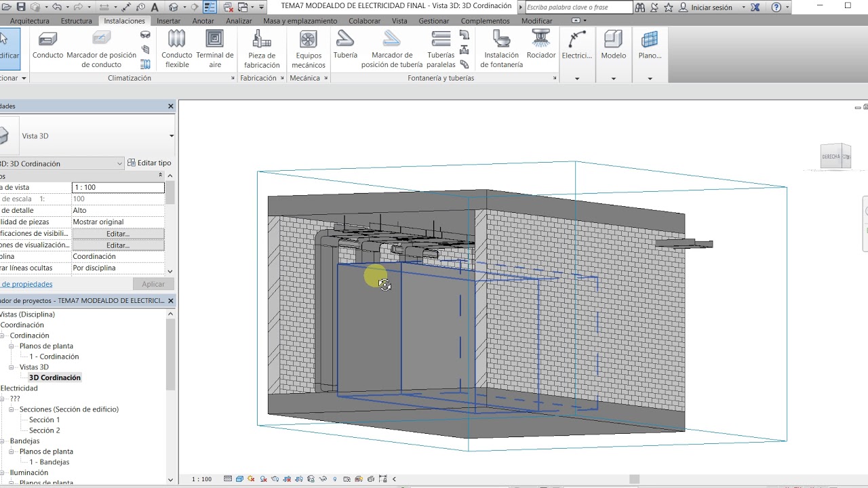Screen dimensions: 868x488
Task: Switch to the Colaborar ribbon tab
Action: (365, 21)
